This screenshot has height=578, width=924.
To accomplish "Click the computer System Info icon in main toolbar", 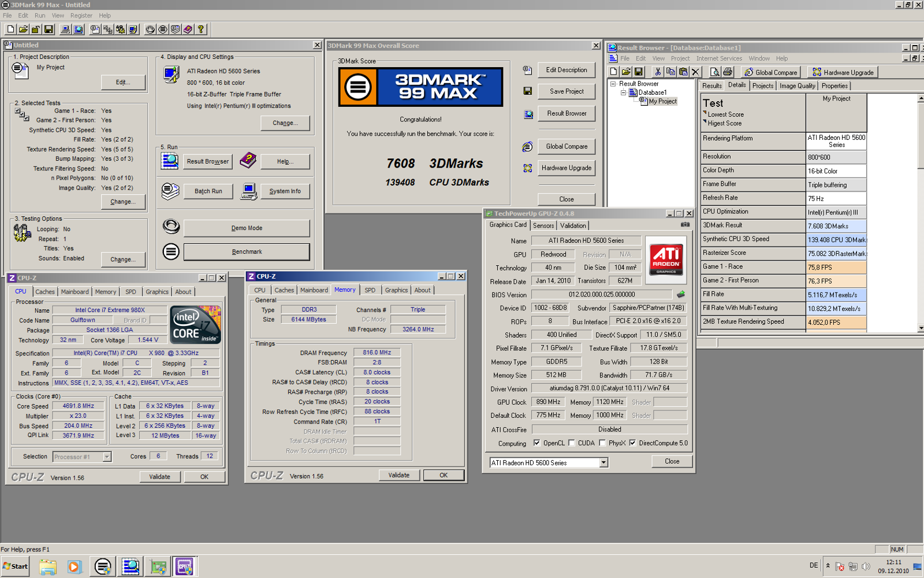I will point(66,29).
